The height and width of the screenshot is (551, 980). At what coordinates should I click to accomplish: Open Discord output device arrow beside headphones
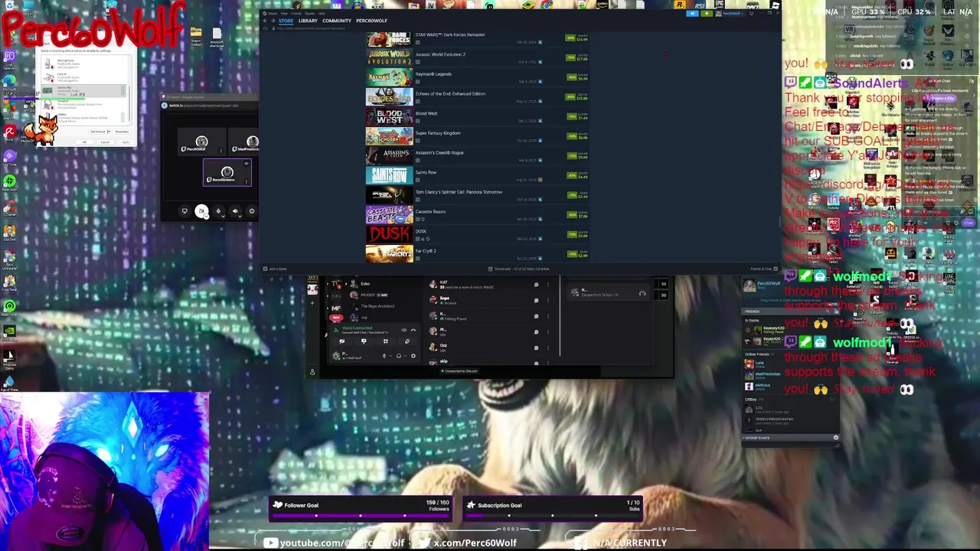[x=405, y=356]
